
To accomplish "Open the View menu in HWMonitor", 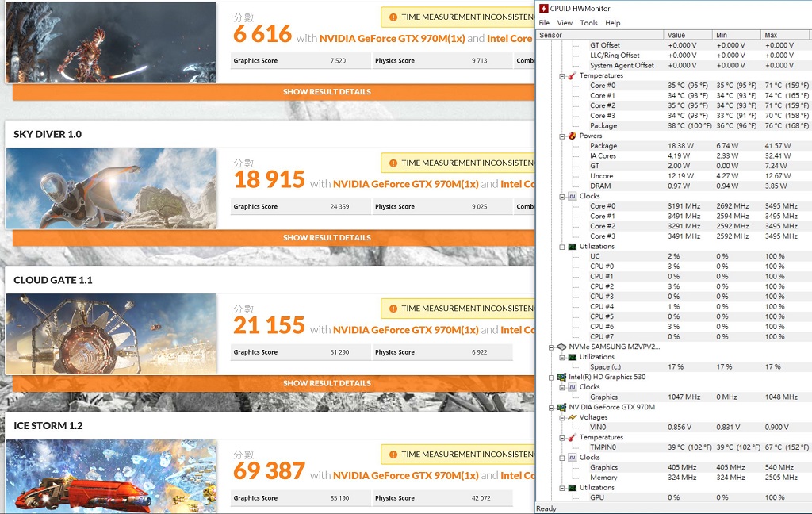I will [565, 23].
